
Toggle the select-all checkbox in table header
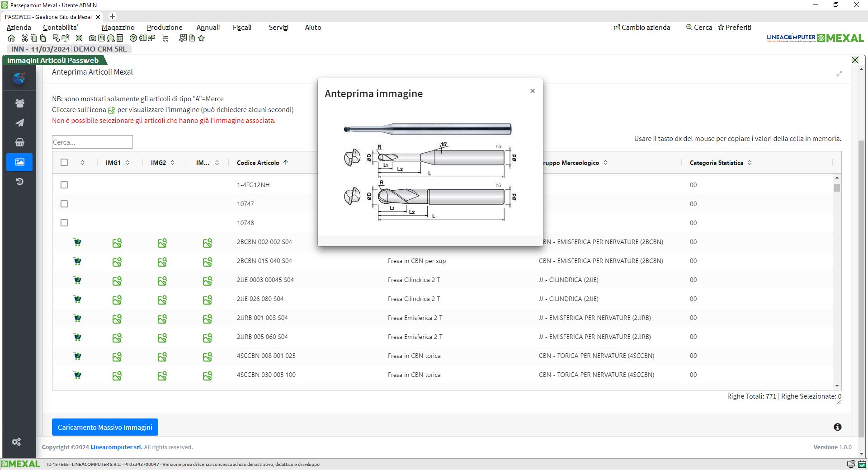[64, 162]
